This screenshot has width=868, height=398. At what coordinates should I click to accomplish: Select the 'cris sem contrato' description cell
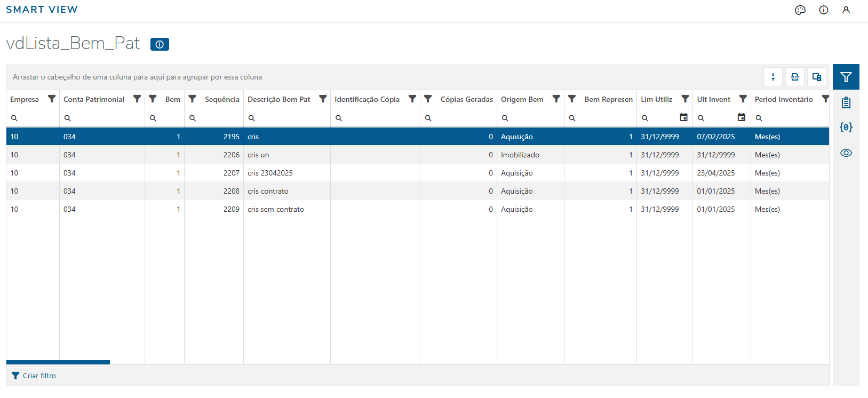tap(287, 209)
